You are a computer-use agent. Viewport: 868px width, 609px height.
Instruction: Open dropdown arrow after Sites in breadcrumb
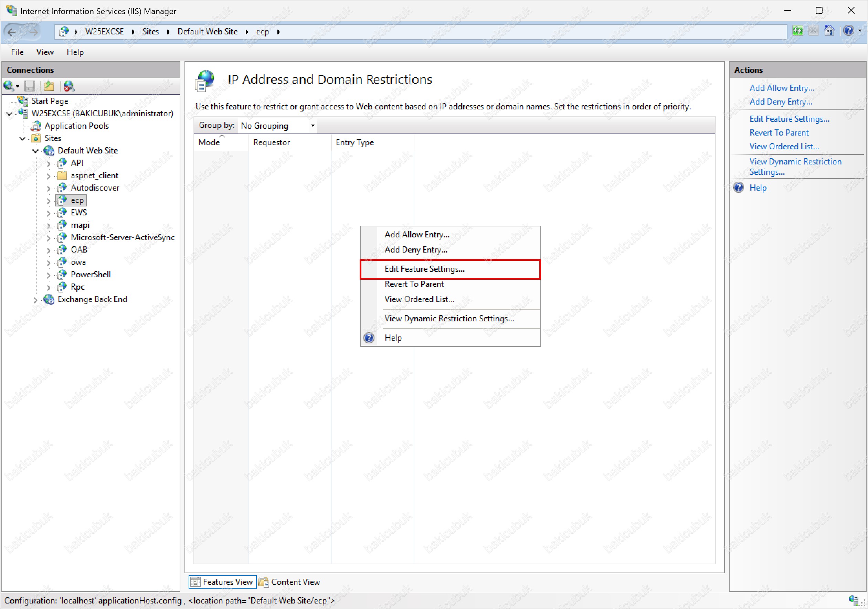coord(169,32)
